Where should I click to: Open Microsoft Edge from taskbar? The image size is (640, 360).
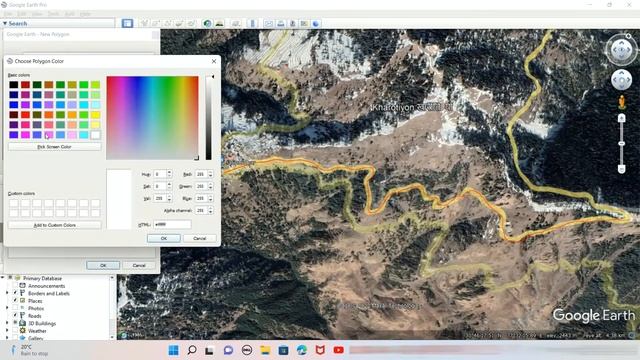(302, 350)
